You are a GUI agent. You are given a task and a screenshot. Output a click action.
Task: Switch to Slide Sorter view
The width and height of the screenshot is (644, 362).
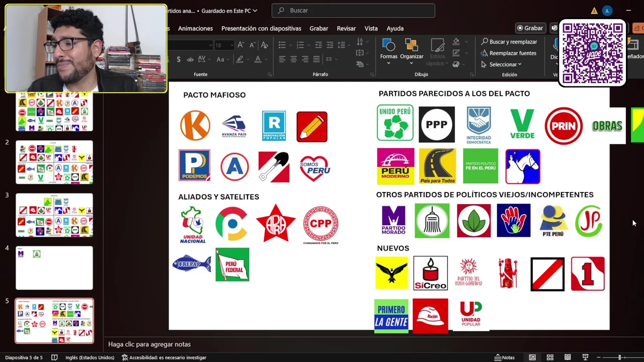click(x=550, y=357)
